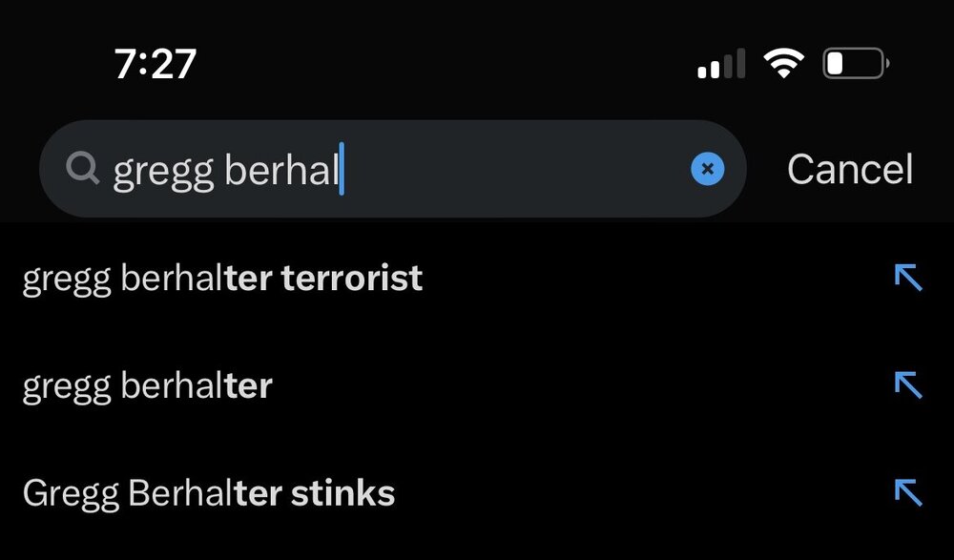Click the magnifying glass search icon
This screenshot has width=954, height=560.
pyautogui.click(x=83, y=169)
